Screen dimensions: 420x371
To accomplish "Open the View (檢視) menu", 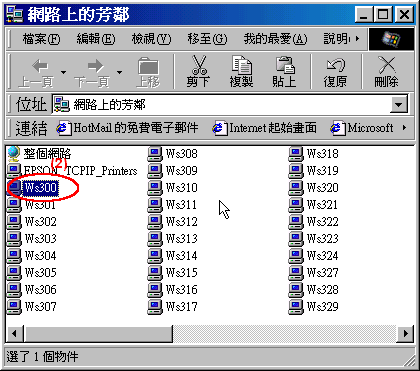I will coord(151,39).
